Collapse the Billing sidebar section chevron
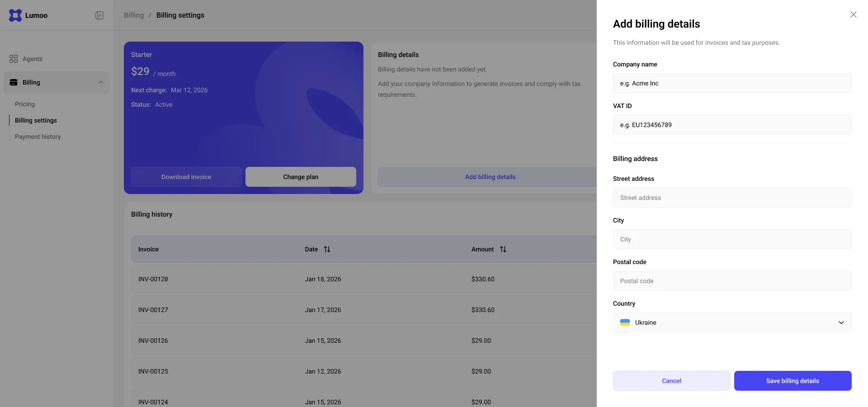 click(x=101, y=82)
